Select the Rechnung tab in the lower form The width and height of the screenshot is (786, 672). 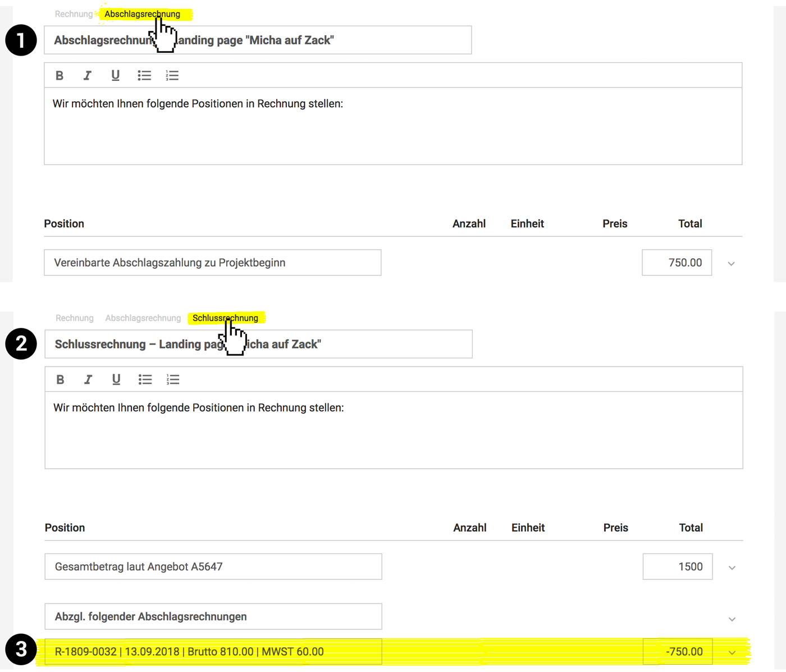point(75,318)
